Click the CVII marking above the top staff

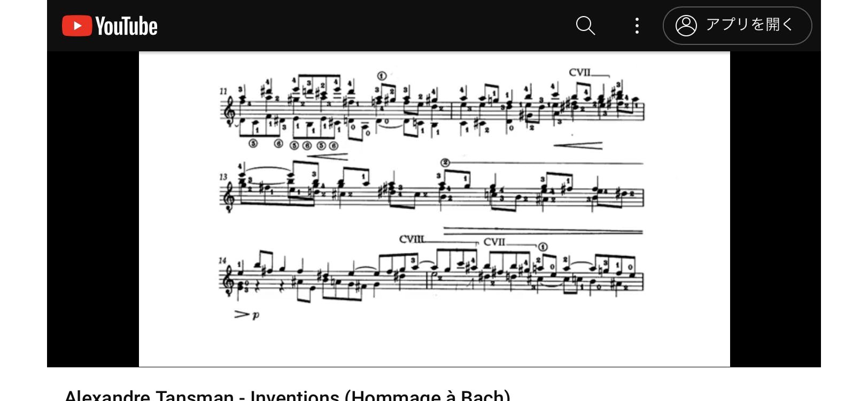(579, 72)
